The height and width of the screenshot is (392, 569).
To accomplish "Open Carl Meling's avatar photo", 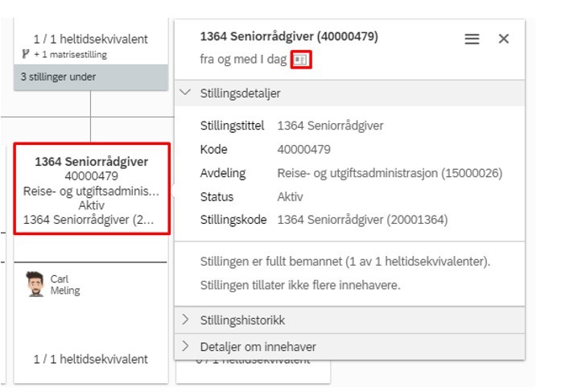I will coord(35,284).
